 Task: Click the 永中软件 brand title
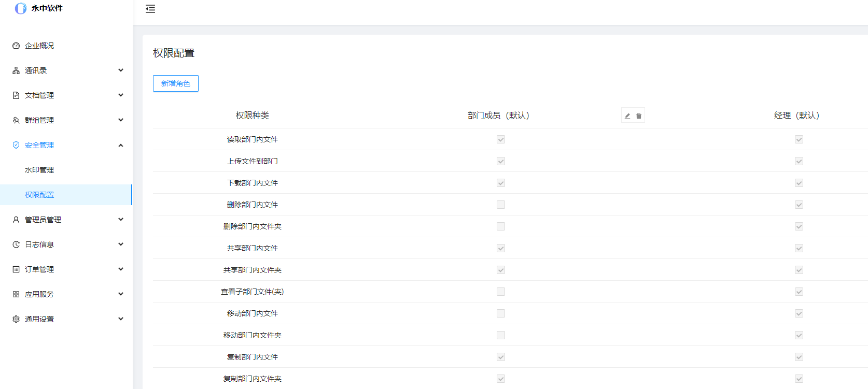coord(47,8)
